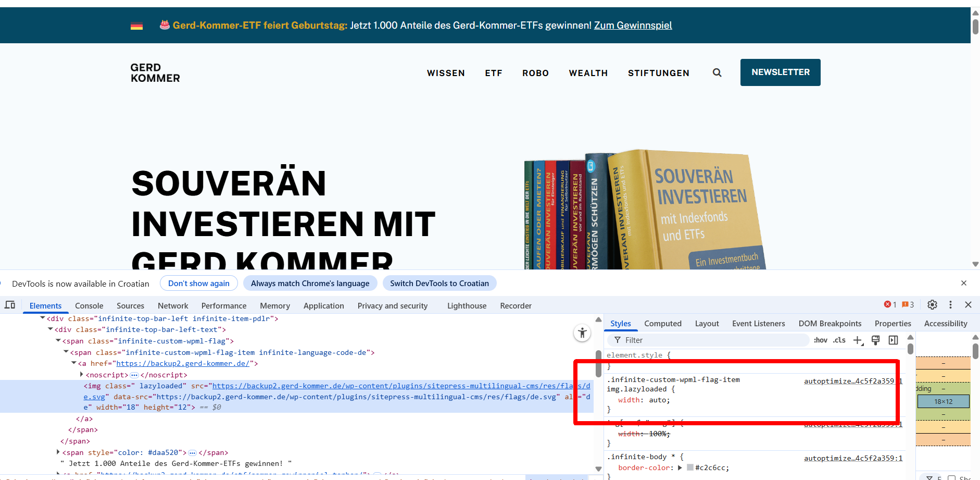Image resolution: width=980 pixels, height=480 pixels.
Task: Expand the noscript node
Action: [82, 375]
